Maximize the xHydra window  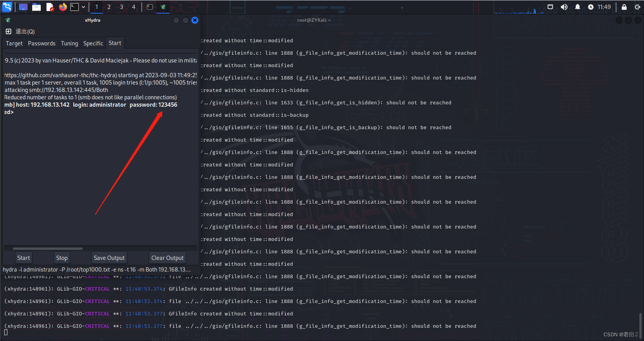point(186,20)
